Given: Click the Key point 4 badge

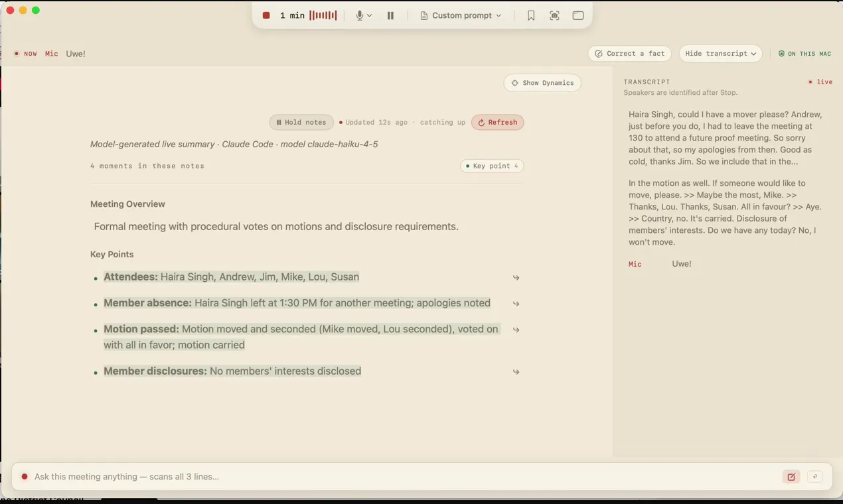Looking at the screenshot, I should click(x=492, y=166).
